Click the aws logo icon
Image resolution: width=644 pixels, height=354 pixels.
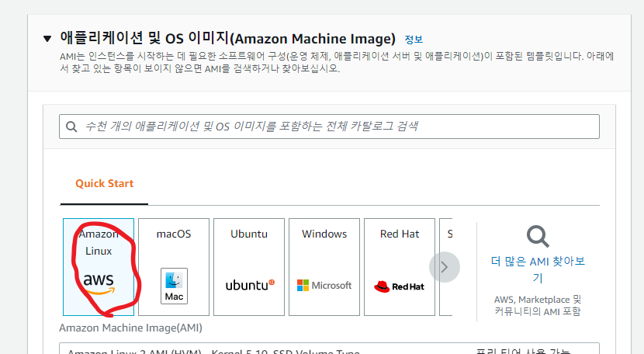click(x=99, y=283)
